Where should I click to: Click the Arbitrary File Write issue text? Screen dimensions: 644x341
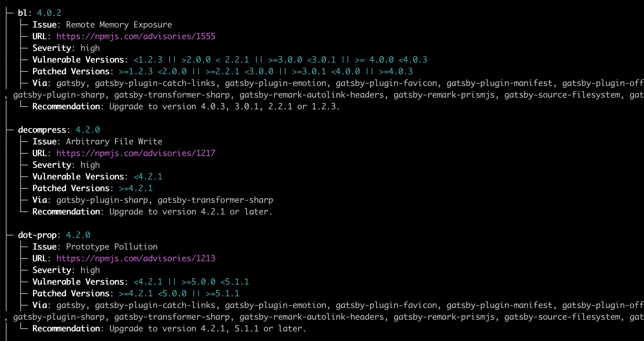click(114, 142)
